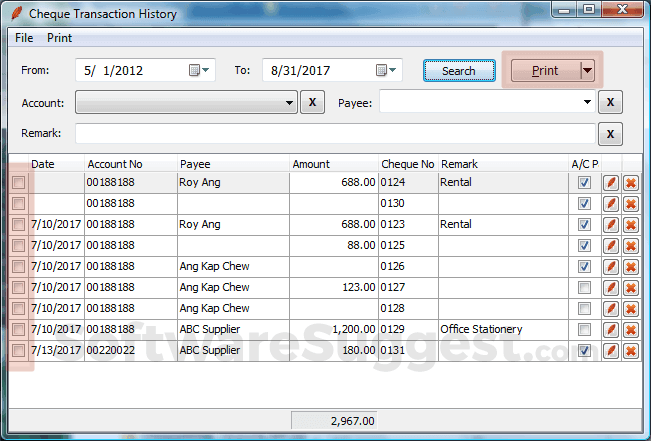Edit the cheque 0129 Office Stationery row
This screenshot has height=441, width=651.
pos(611,330)
